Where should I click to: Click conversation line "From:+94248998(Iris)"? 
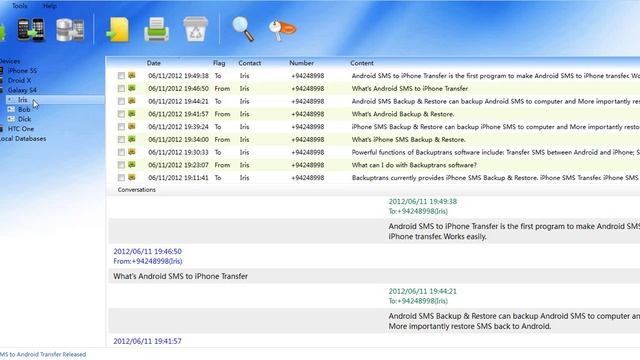(148, 261)
